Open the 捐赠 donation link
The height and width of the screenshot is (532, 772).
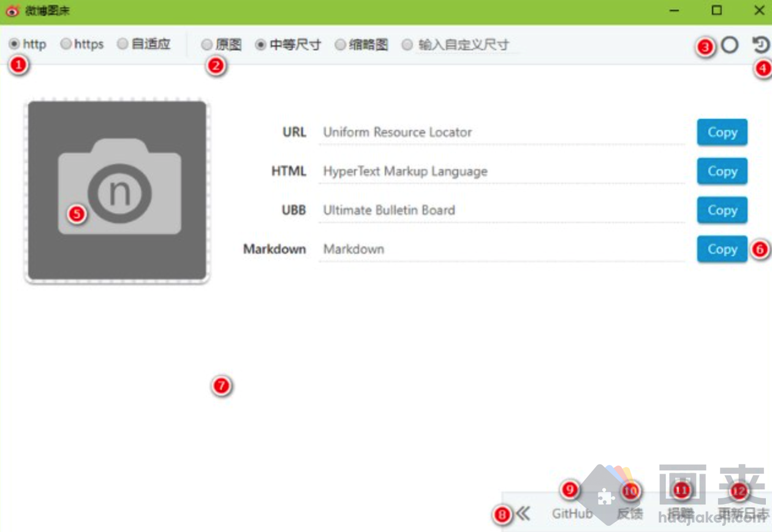click(680, 514)
